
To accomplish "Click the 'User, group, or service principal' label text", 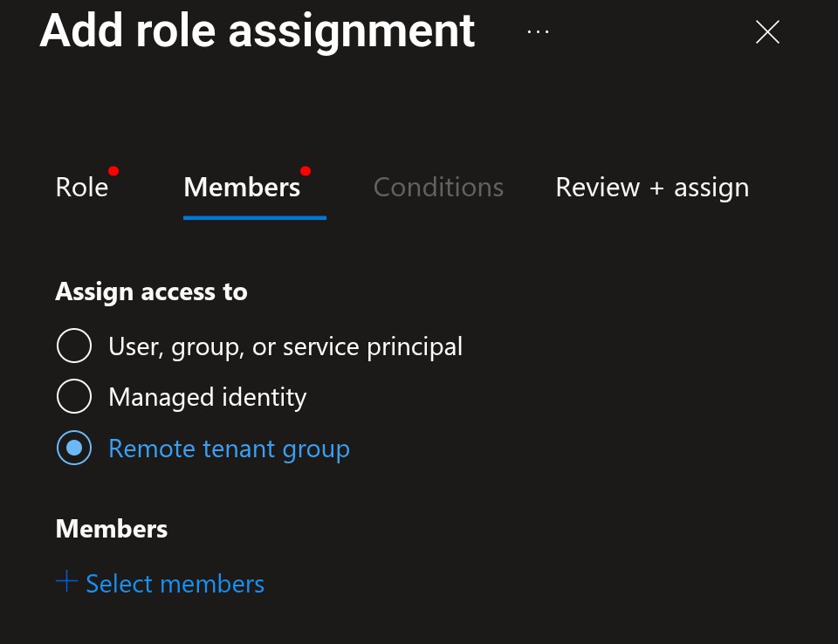I will pyautogui.click(x=285, y=346).
